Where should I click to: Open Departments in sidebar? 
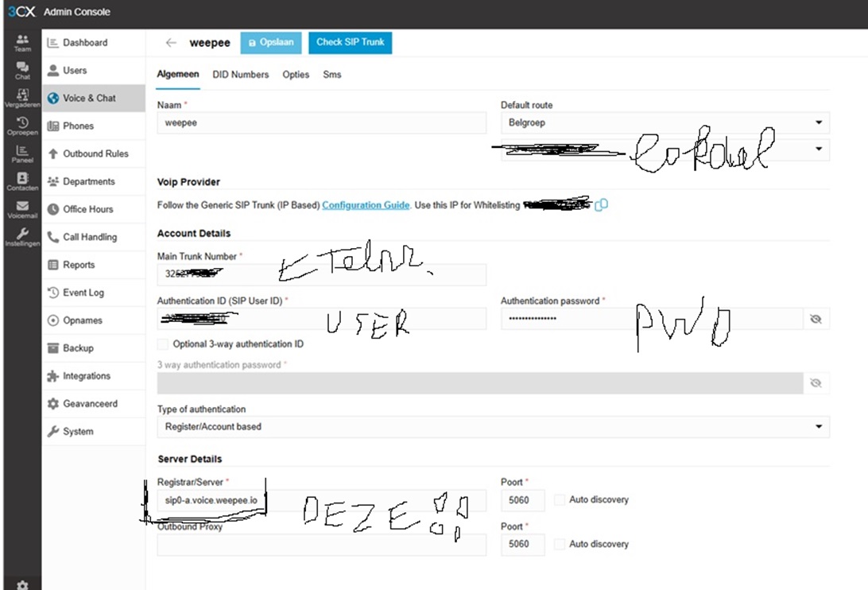pyautogui.click(x=94, y=181)
